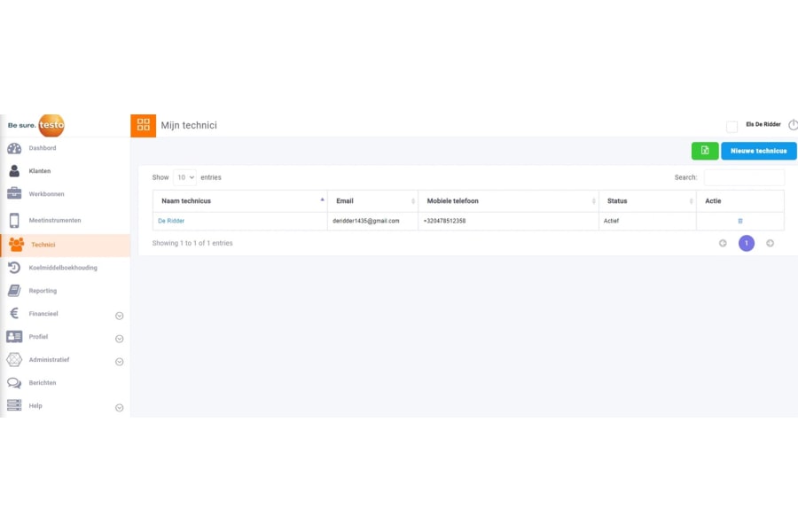Open the De Ridder technician link

171,221
